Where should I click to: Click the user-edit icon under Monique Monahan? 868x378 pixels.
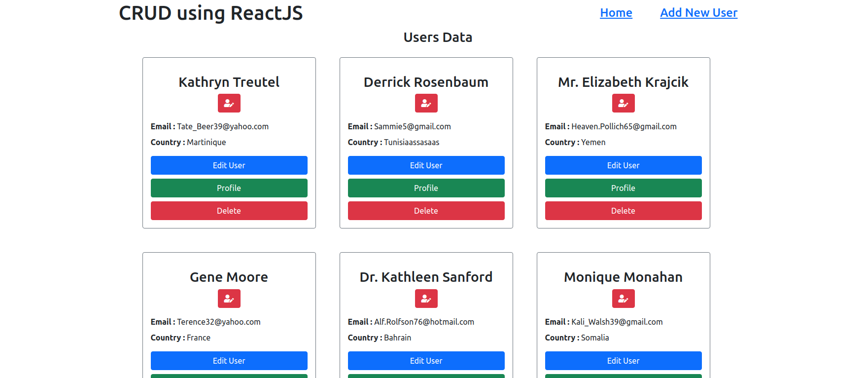click(x=624, y=299)
